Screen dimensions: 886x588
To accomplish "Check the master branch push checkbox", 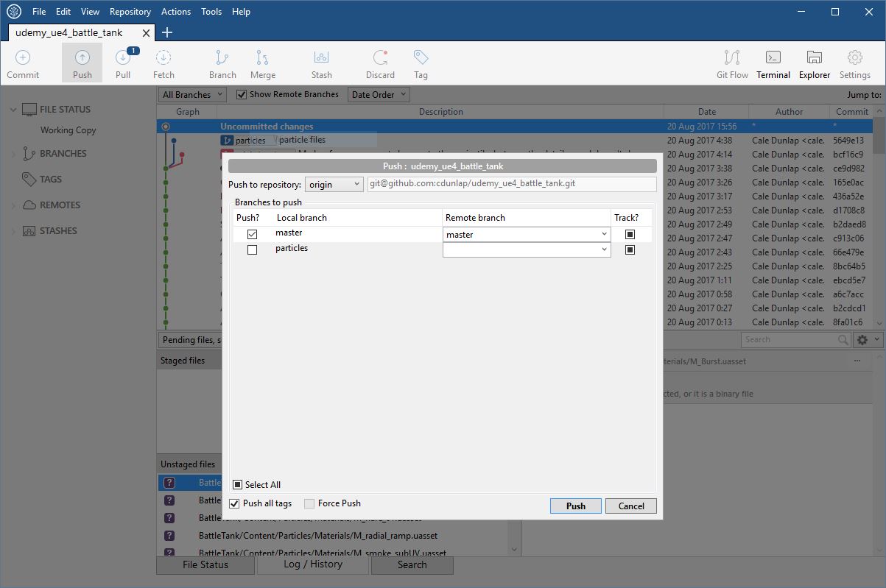I will pyautogui.click(x=253, y=234).
